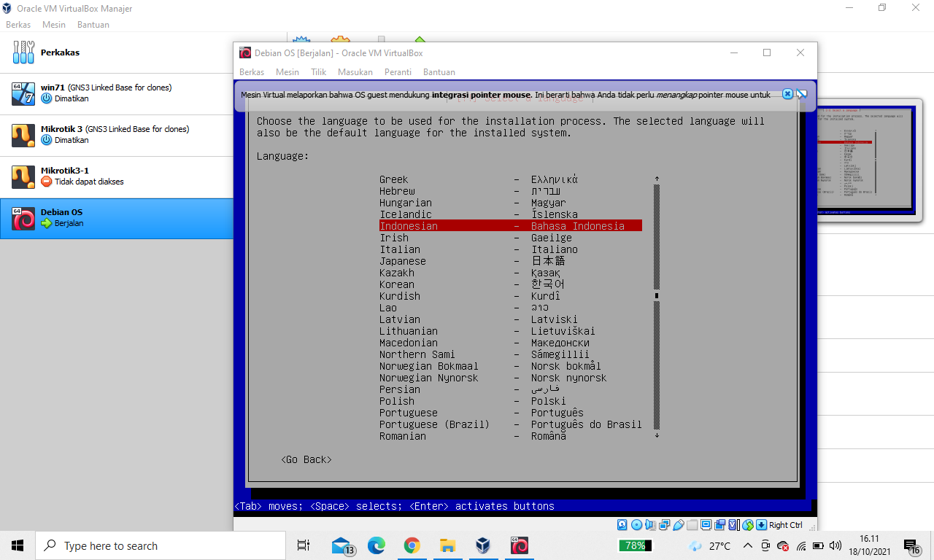The image size is (934, 560).
Task: Choose Korean in the language list
Action: (x=510, y=284)
